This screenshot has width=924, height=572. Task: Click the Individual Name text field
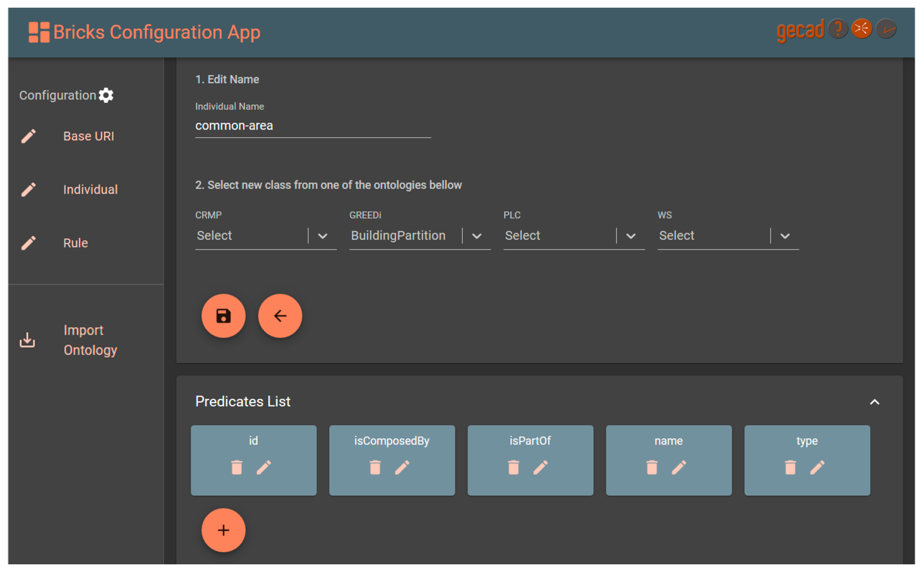[x=313, y=126]
